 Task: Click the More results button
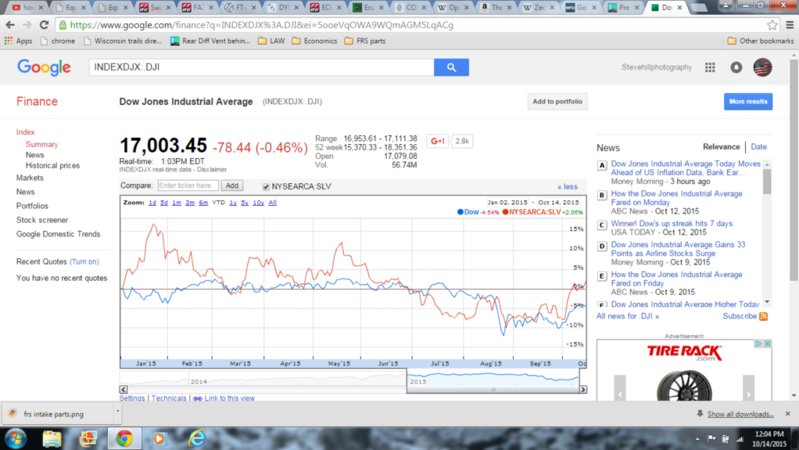click(748, 101)
